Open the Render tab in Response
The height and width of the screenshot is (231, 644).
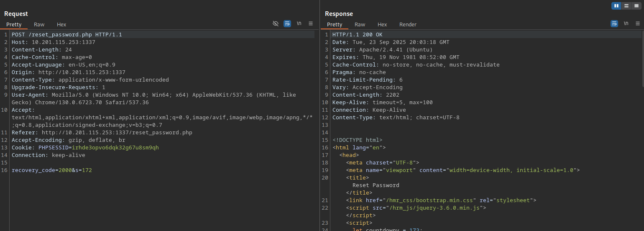pyautogui.click(x=408, y=25)
